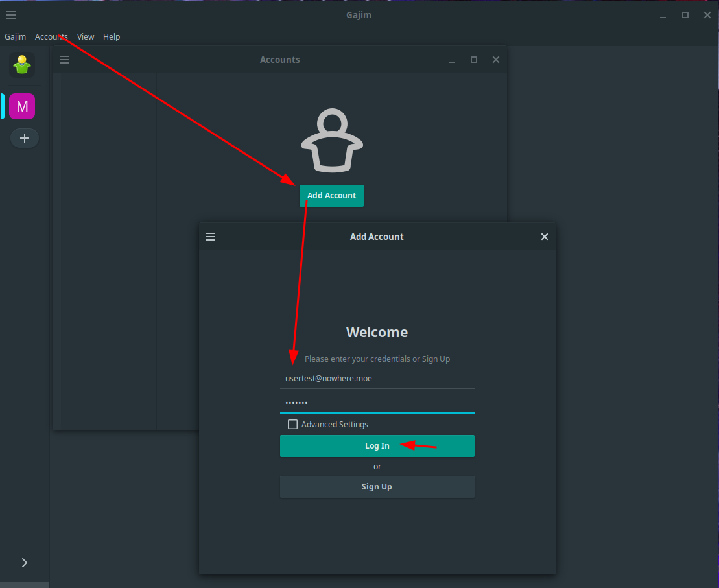Click the Gajim lightbulb logo in sidebar
The width and height of the screenshot is (719, 588).
[22, 65]
